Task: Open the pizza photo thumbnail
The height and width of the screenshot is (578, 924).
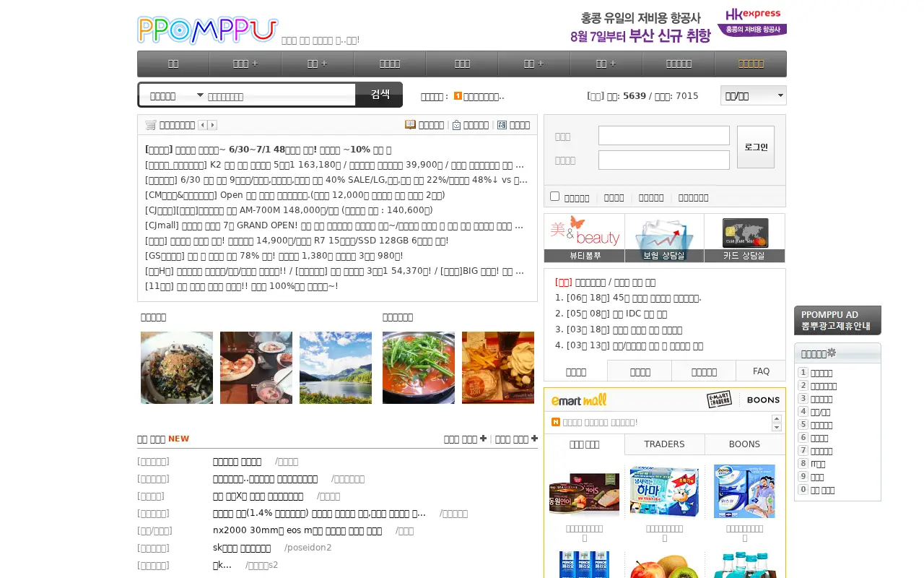Action: tap(256, 368)
